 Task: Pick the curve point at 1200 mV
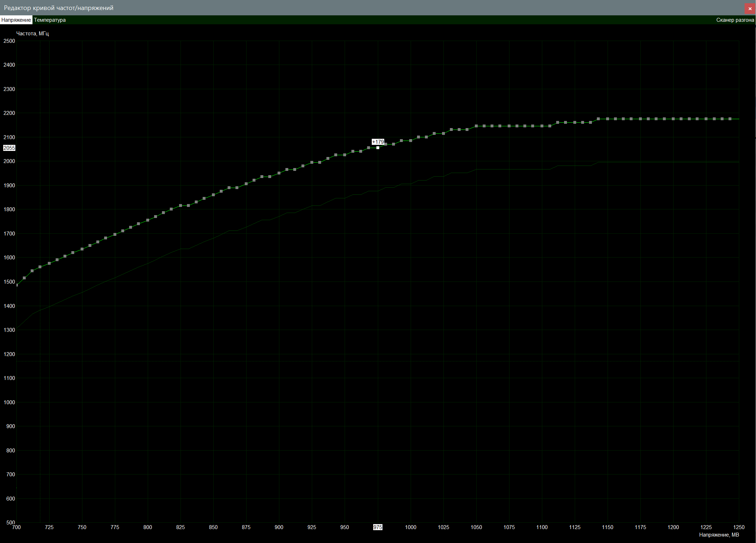673,119
